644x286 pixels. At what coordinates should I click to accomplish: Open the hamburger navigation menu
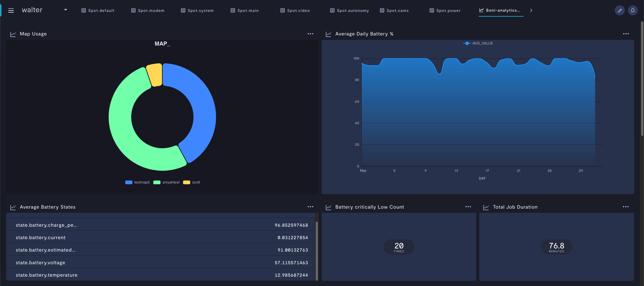(11, 10)
